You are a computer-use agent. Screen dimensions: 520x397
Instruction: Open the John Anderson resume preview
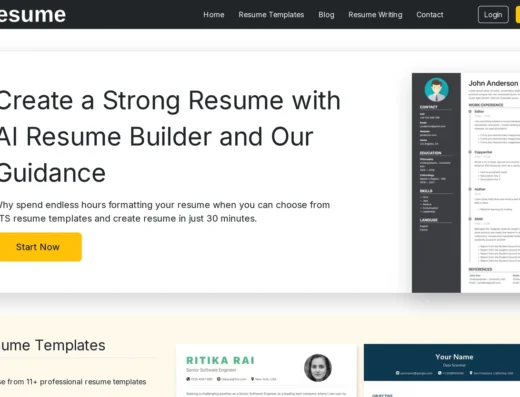pos(466,183)
